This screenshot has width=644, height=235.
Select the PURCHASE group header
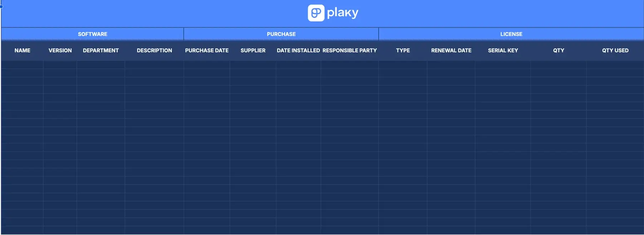click(x=281, y=34)
